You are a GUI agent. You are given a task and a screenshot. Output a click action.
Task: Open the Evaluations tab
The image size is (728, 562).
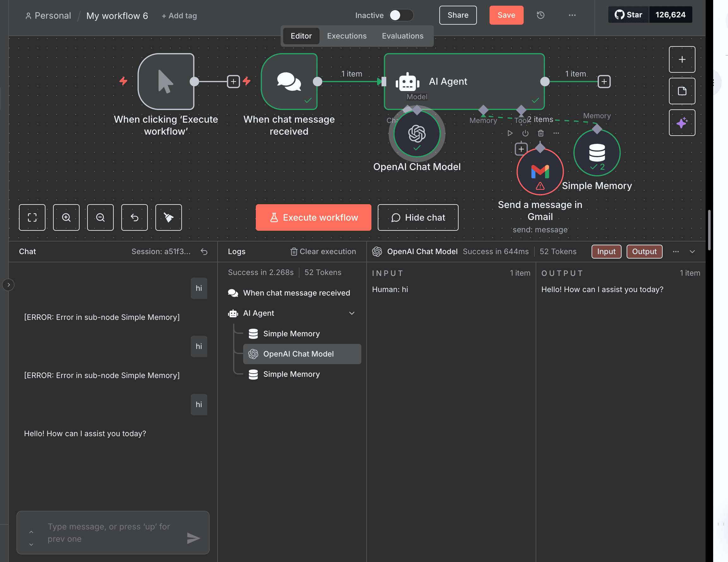coord(402,36)
